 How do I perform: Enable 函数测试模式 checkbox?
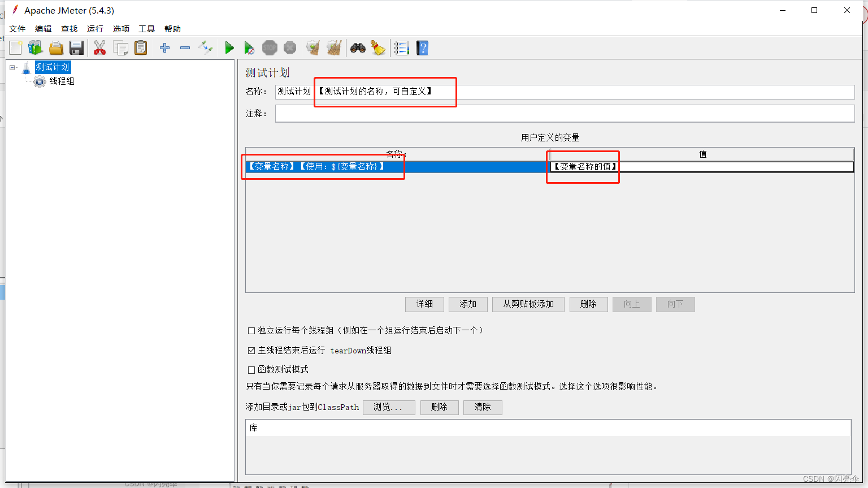pos(251,370)
